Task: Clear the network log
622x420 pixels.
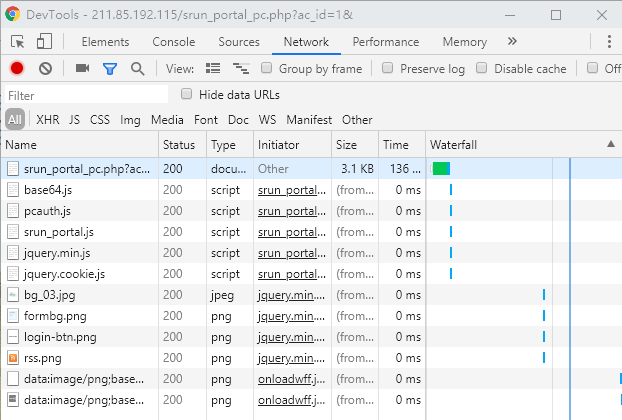Action: coord(45,68)
